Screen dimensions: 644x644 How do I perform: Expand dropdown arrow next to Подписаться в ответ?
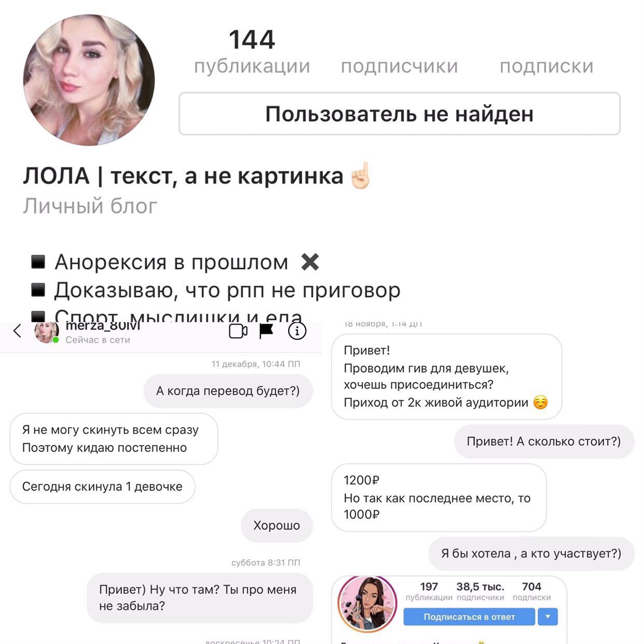pyautogui.click(x=548, y=617)
